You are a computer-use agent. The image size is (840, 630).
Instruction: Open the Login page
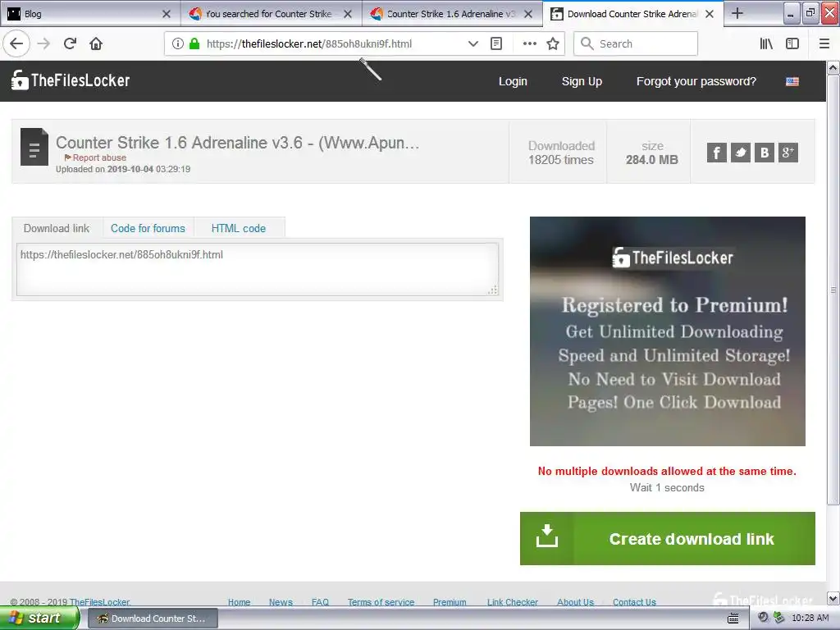point(513,81)
